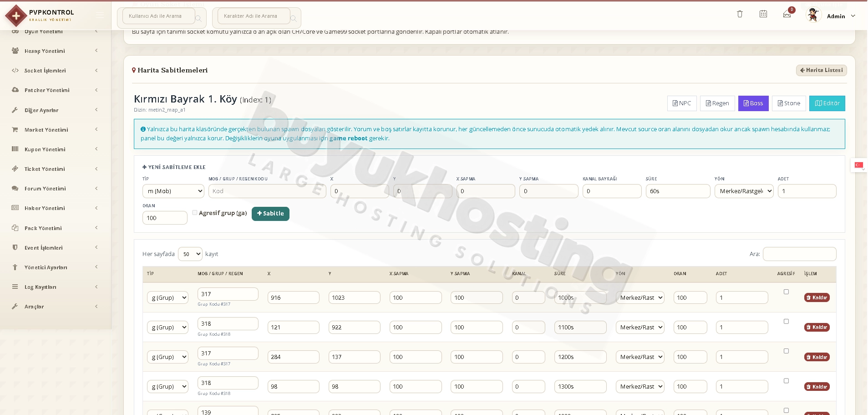Click the Mob / Grup / Regen column header
Screen dimensions: 868x415
point(220,274)
